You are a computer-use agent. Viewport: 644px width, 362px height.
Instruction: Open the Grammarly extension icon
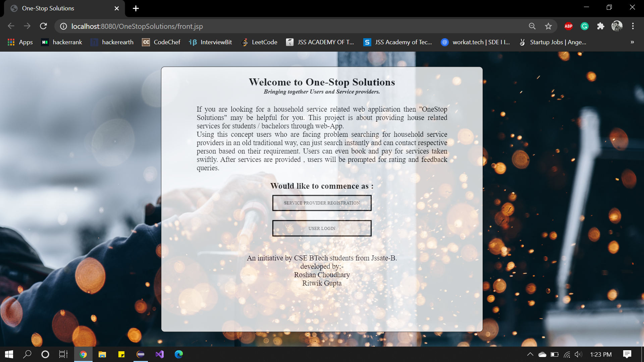[x=585, y=26]
